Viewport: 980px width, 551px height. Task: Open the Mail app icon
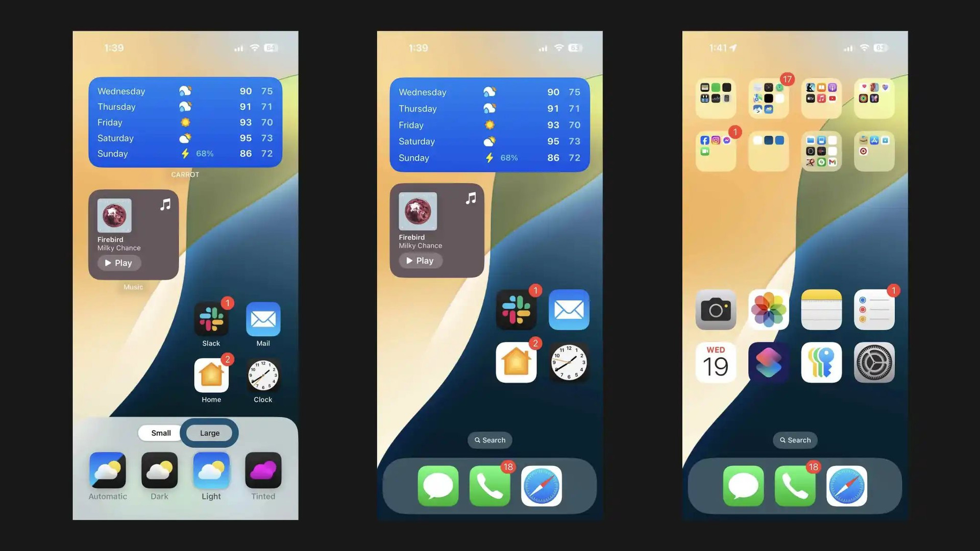(263, 319)
